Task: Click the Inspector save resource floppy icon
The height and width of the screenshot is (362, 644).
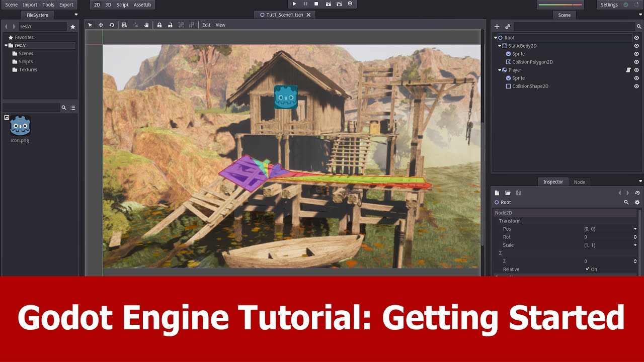Action: [x=519, y=193]
